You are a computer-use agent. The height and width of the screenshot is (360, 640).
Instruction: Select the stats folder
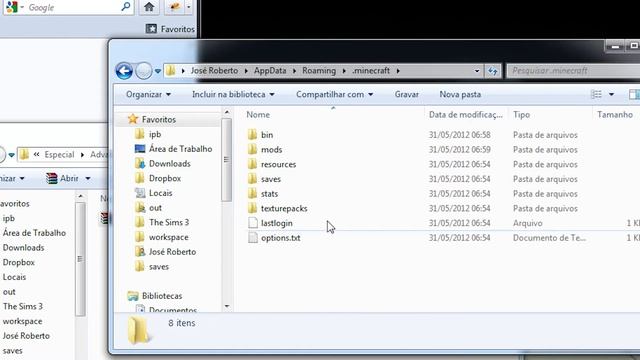269,193
